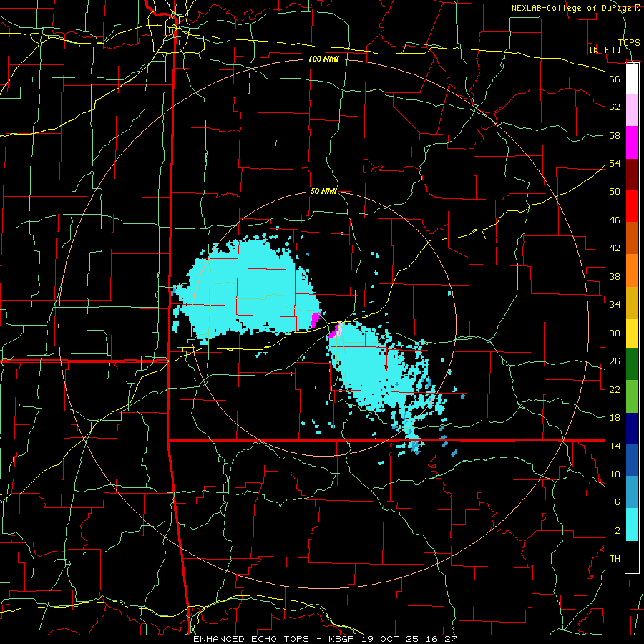Click the 100 NMI range ring label
The width and height of the screenshot is (644, 644).
(323, 59)
